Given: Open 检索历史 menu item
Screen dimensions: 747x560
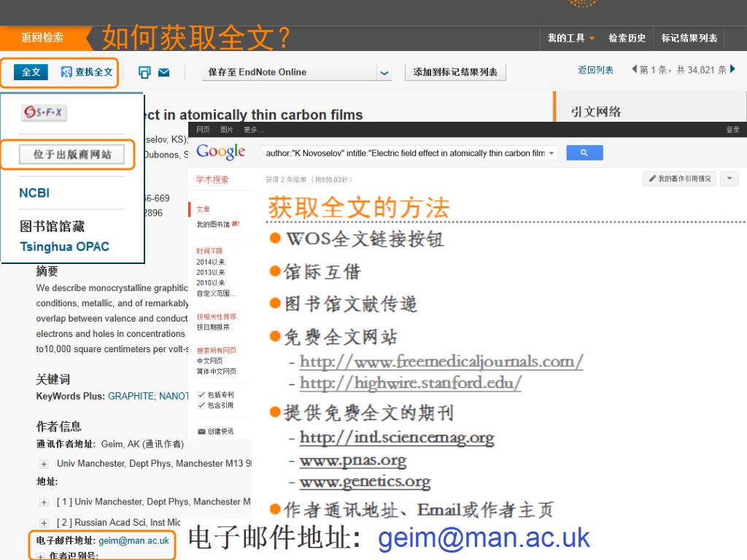Looking at the screenshot, I should (627, 38).
